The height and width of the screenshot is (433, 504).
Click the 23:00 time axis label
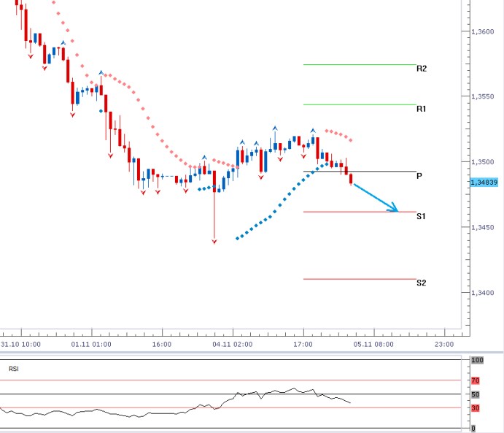pyautogui.click(x=444, y=344)
